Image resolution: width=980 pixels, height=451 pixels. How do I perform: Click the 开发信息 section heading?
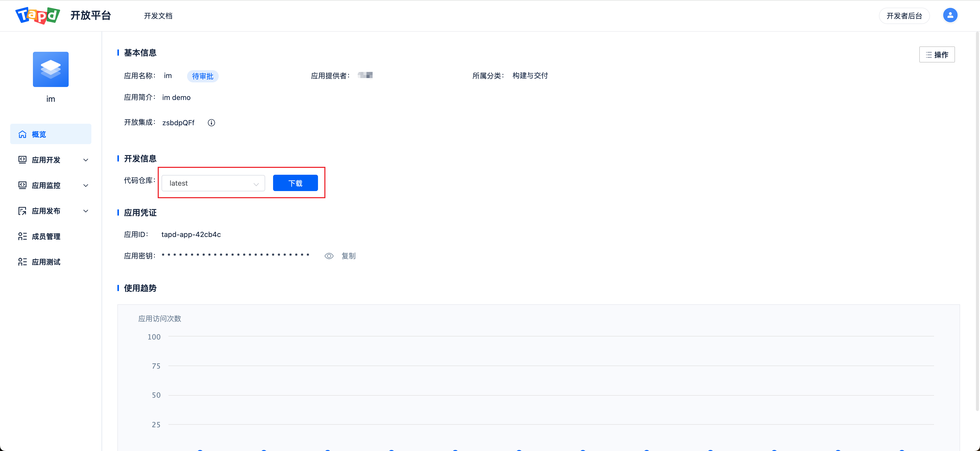click(x=140, y=158)
